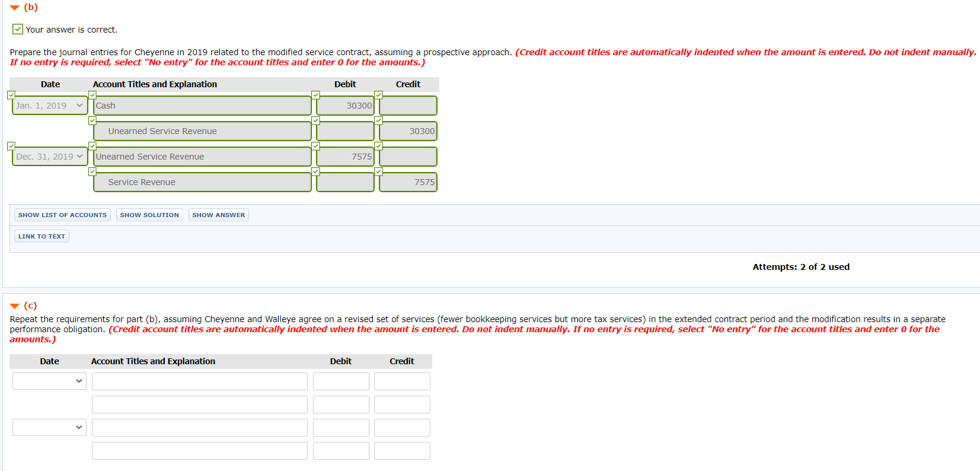Screen dimensions: 980x471
Task: Click the check mark on the Cash account field
Action: tap(92, 95)
